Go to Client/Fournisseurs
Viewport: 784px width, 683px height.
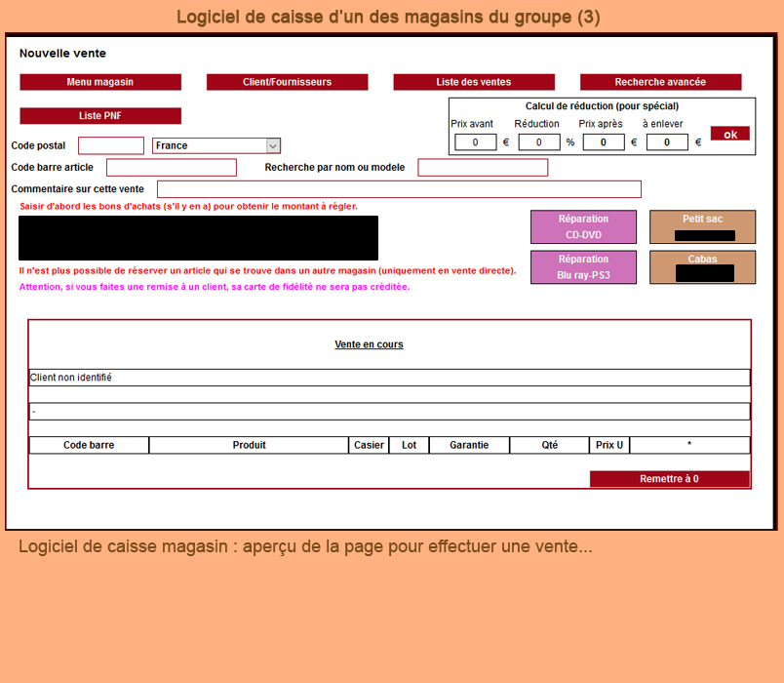tap(288, 82)
